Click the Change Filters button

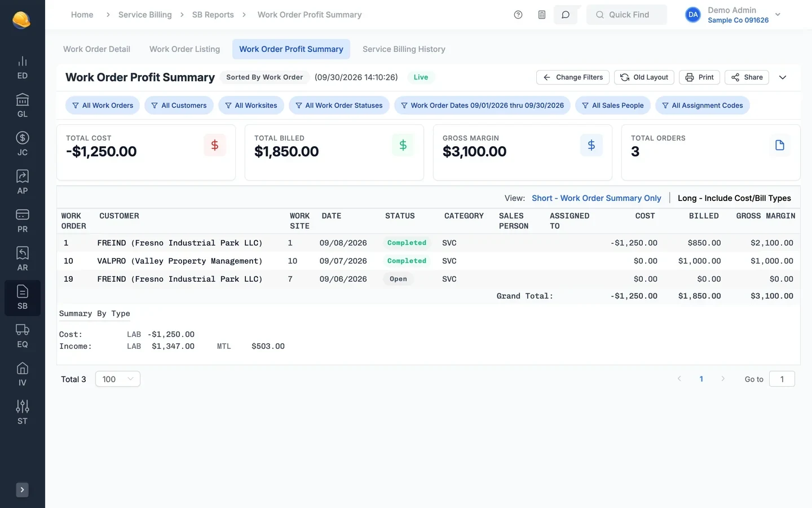pos(573,77)
